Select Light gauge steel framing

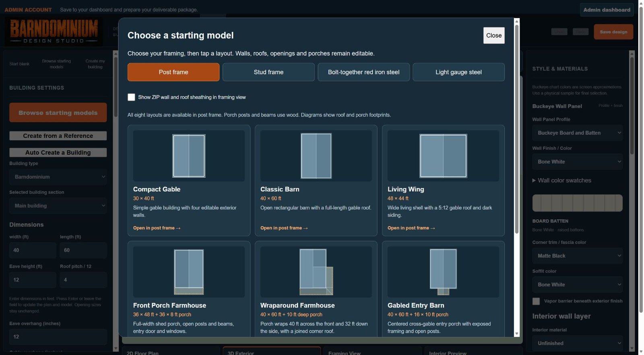click(458, 72)
